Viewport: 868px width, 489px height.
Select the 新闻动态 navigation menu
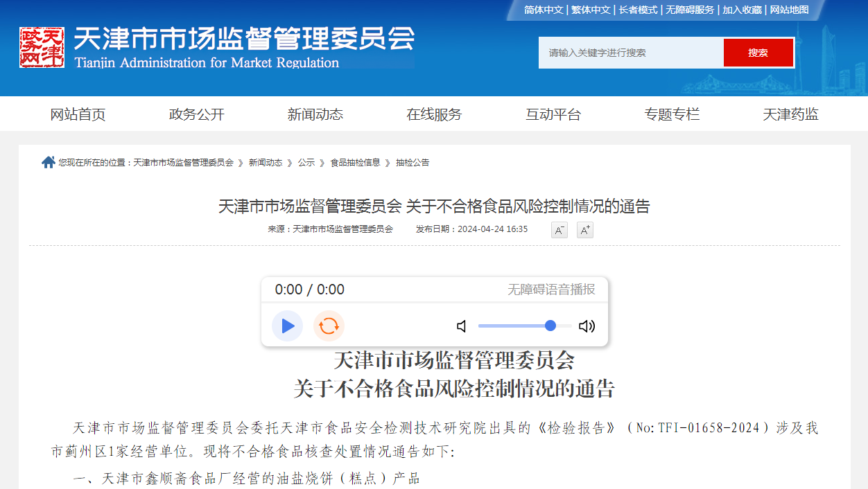pos(315,114)
